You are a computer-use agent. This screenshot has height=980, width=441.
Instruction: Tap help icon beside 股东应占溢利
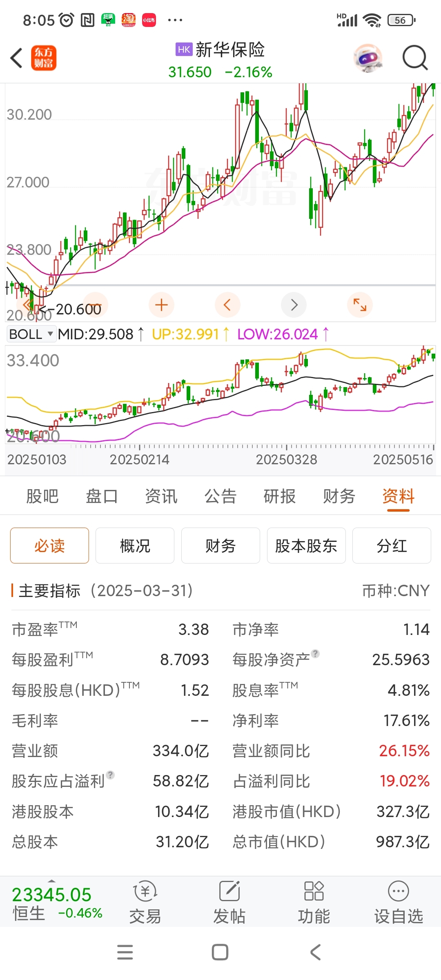[110, 775]
